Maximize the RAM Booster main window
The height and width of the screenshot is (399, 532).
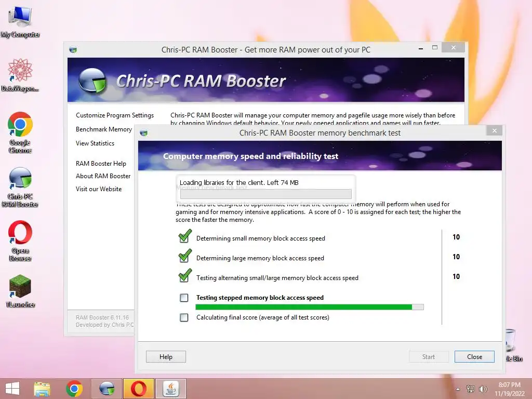click(435, 47)
